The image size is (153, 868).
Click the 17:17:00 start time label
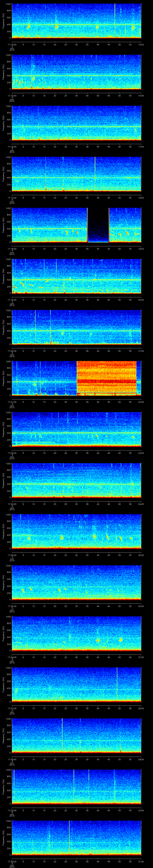tap(12, 198)
